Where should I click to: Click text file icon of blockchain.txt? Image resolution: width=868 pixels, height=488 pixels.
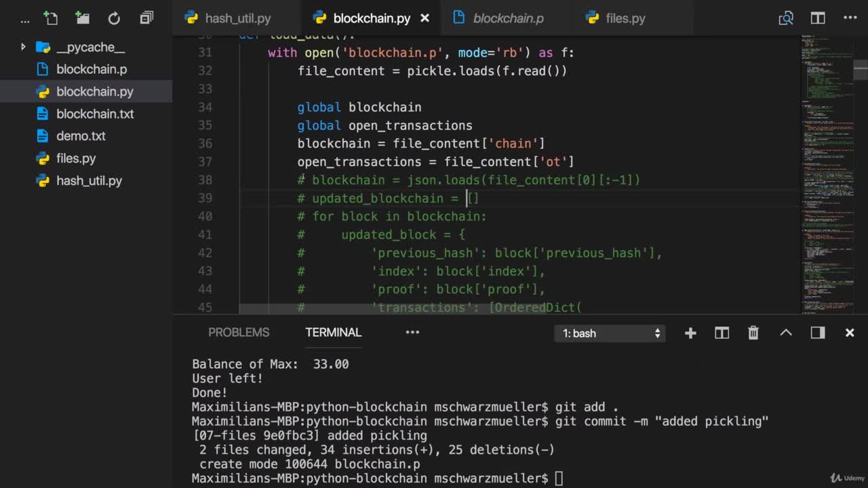click(x=43, y=114)
